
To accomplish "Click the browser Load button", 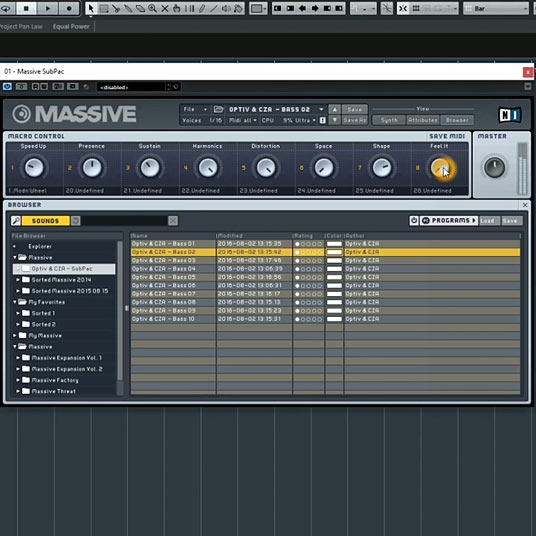I will coord(489,221).
